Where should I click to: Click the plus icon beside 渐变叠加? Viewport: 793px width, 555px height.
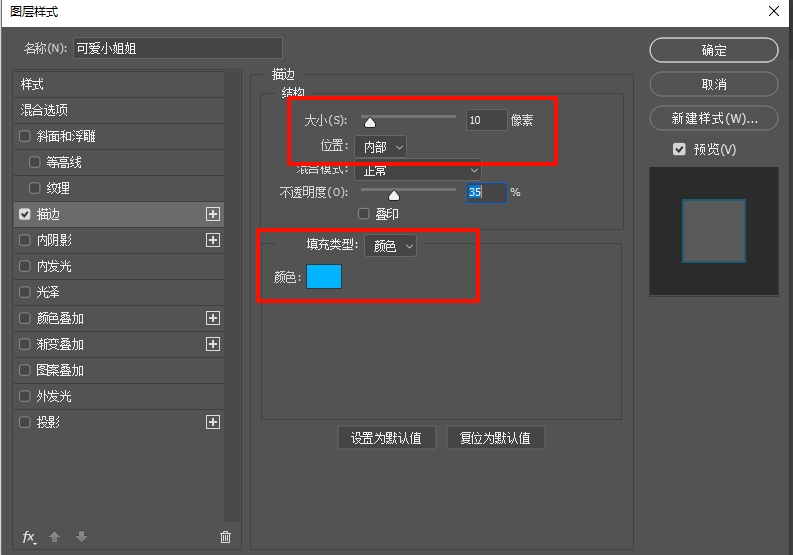212,344
